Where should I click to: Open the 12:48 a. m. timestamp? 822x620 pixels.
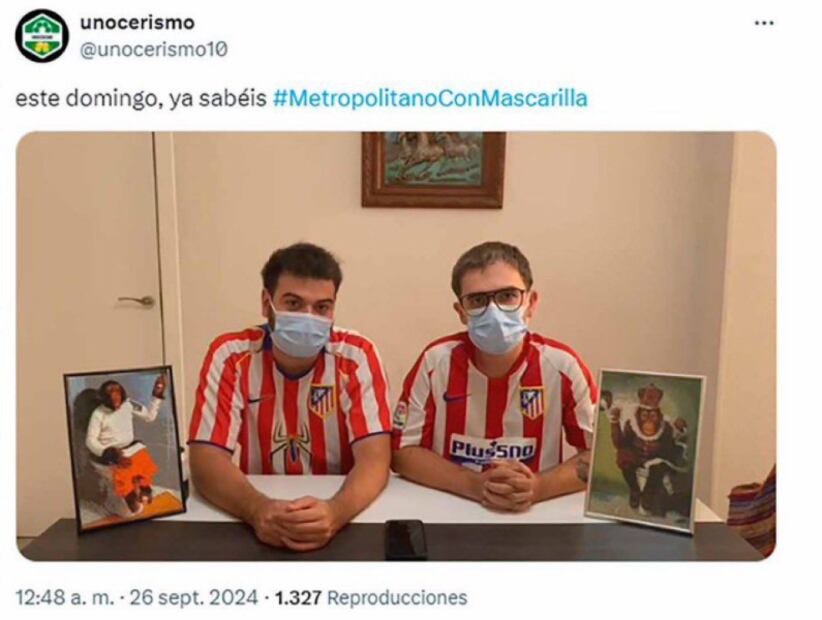click(64, 597)
